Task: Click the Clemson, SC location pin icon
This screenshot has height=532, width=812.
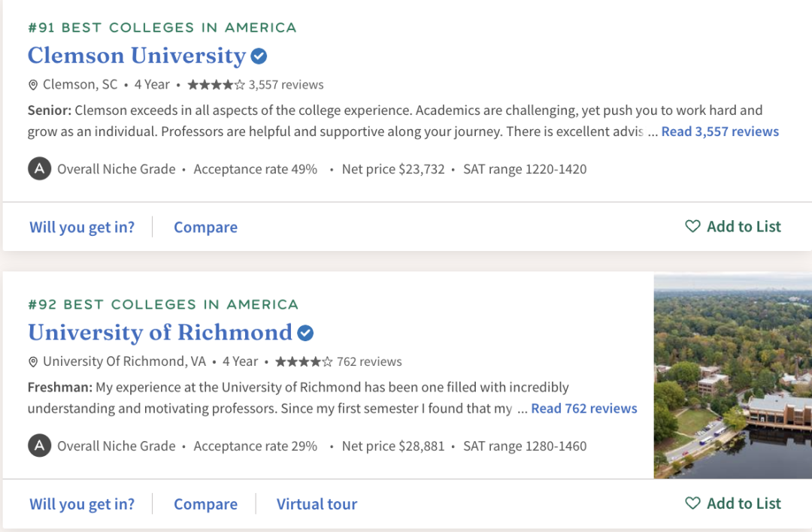Action: [33, 85]
